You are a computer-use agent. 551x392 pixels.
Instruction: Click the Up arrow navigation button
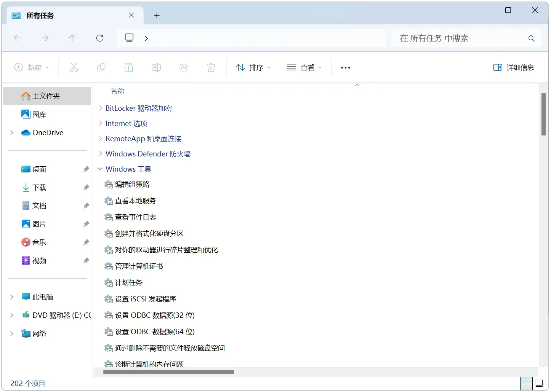[72, 38]
